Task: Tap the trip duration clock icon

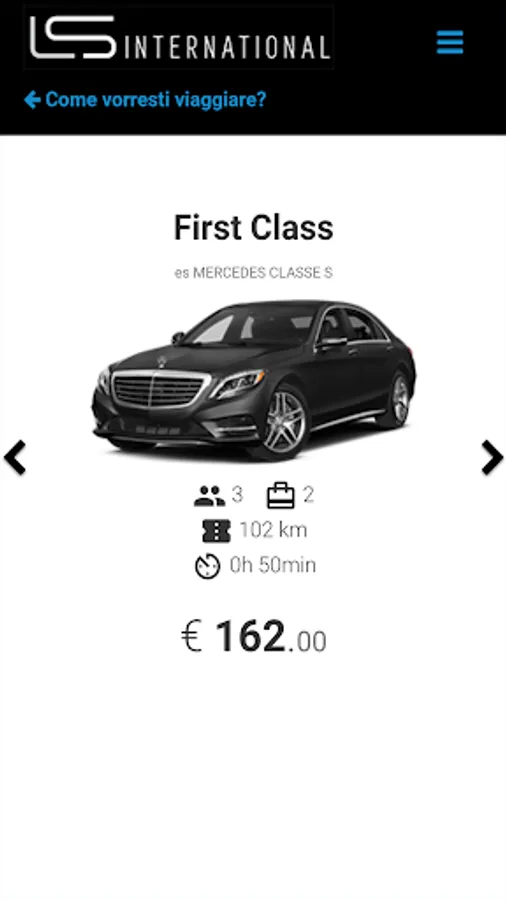Action: point(207,567)
